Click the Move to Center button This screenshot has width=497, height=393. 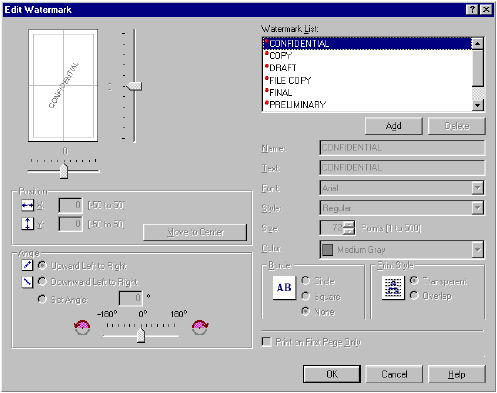195,232
